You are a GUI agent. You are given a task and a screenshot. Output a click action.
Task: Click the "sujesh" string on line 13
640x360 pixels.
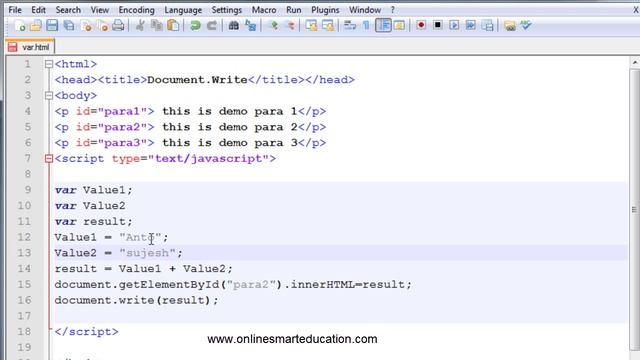coord(147,253)
